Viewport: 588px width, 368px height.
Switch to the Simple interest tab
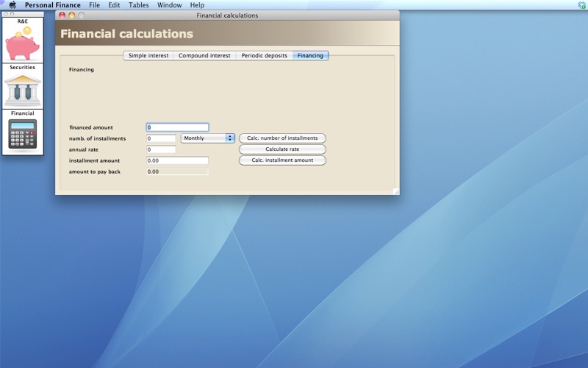[148, 56]
